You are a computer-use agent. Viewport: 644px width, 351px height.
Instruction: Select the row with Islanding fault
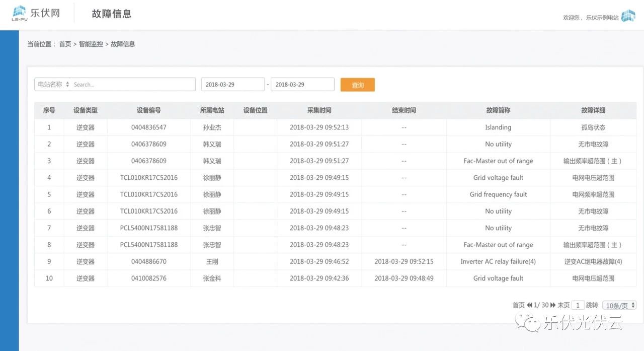coord(335,127)
